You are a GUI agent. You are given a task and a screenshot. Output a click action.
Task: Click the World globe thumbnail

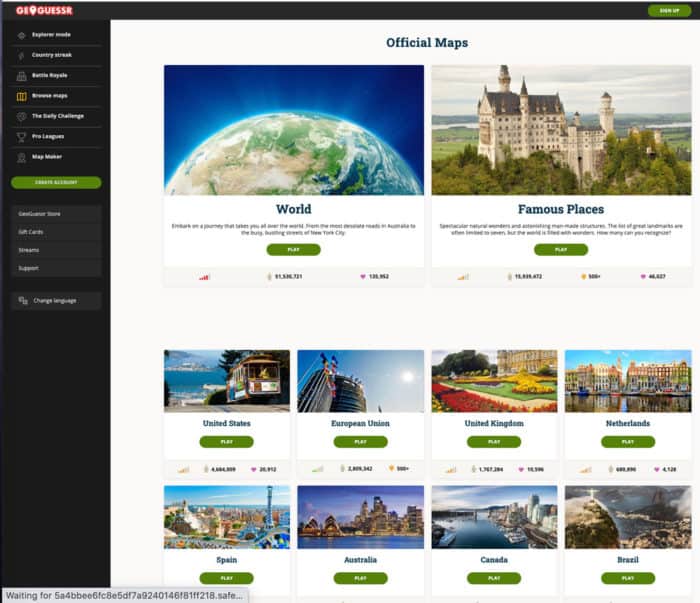pos(294,130)
